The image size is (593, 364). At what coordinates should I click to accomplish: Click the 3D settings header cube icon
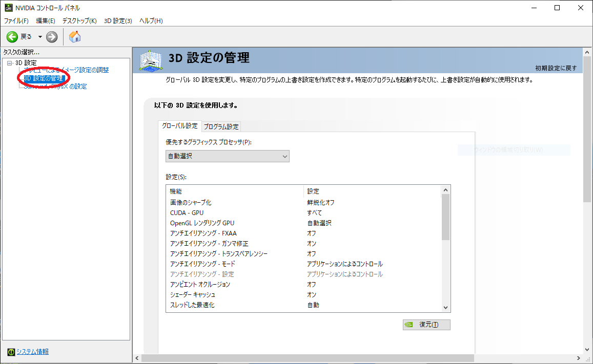(151, 60)
